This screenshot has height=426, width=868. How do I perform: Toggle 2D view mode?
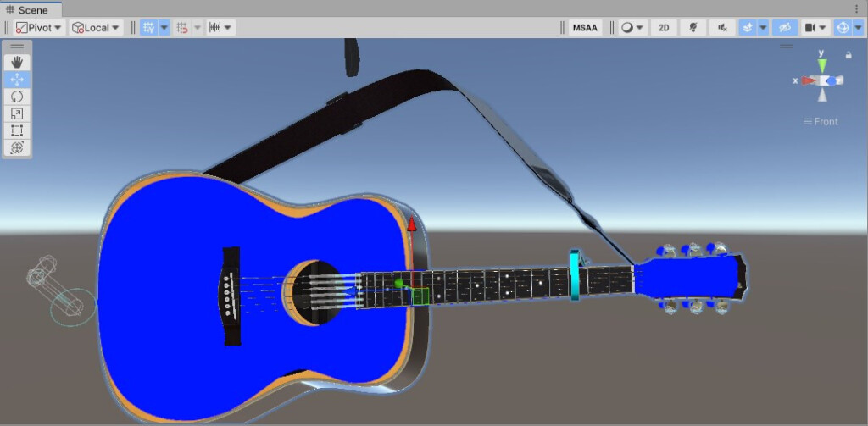click(664, 28)
